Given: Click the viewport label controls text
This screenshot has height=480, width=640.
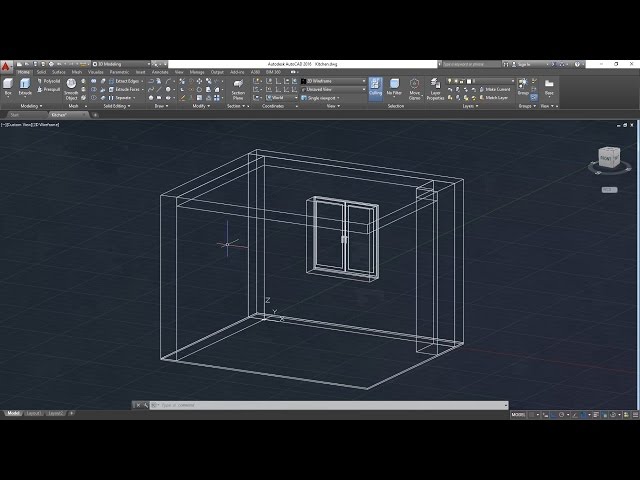Looking at the screenshot, I should click(x=30, y=125).
